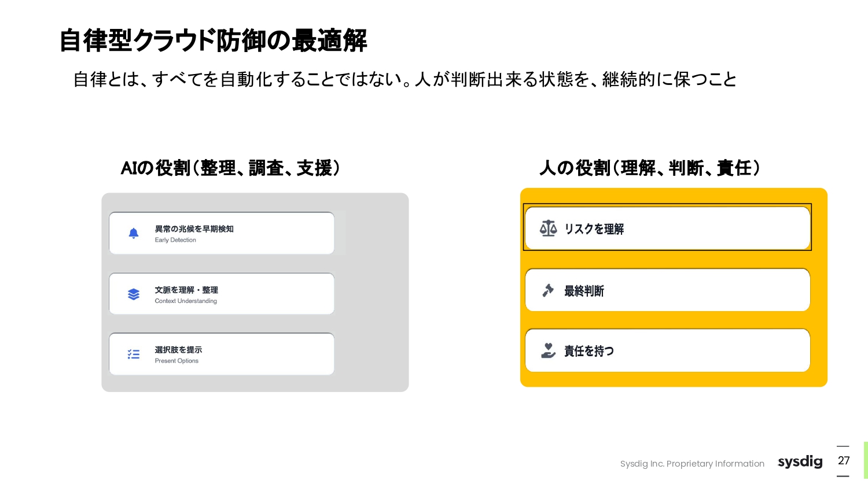
Task: Click the subtitle sentence starting with 自律とは
Action: (x=404, y=79)
